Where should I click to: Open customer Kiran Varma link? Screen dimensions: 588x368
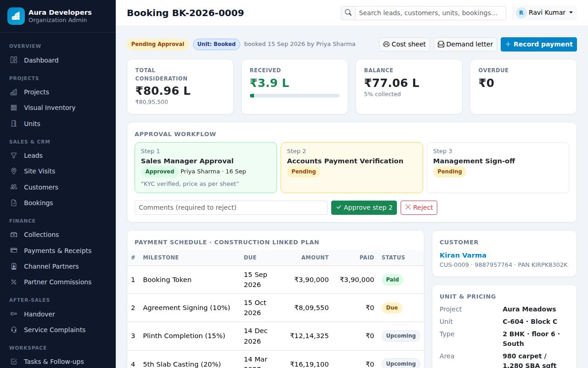(x=463, y=255)
